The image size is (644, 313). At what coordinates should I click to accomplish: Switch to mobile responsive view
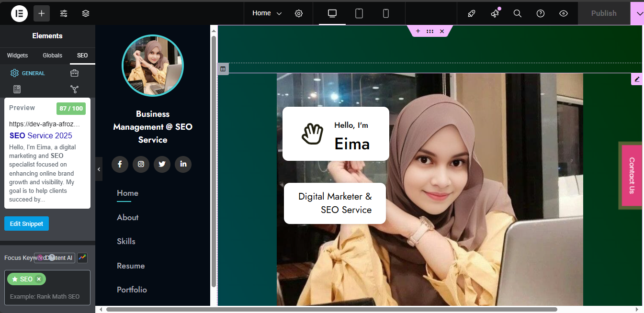386,13
